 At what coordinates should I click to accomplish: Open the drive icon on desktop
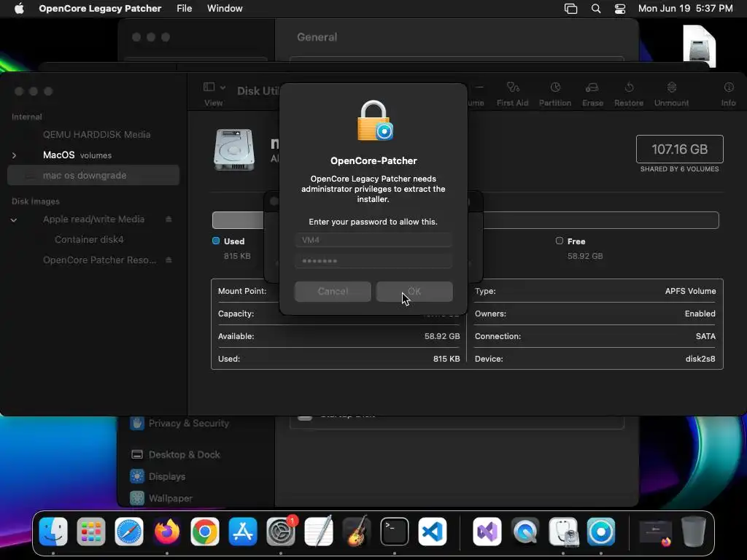coord(699,46)
